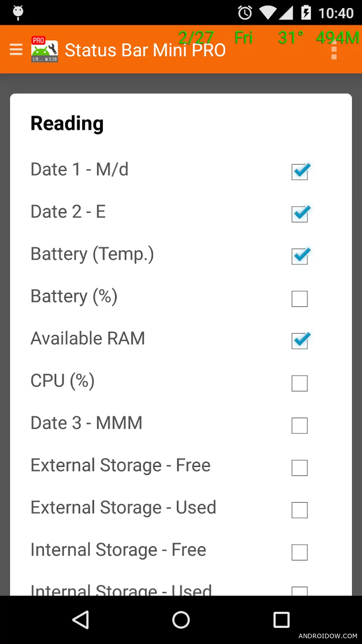
Task: Enable the CPU (%) reading checkbox
Action: coord(299,383)
